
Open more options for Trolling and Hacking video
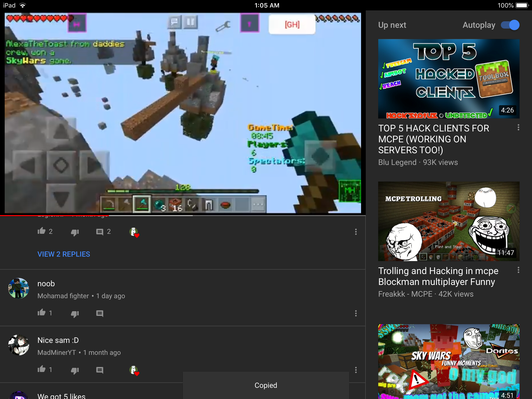(518, 270)
